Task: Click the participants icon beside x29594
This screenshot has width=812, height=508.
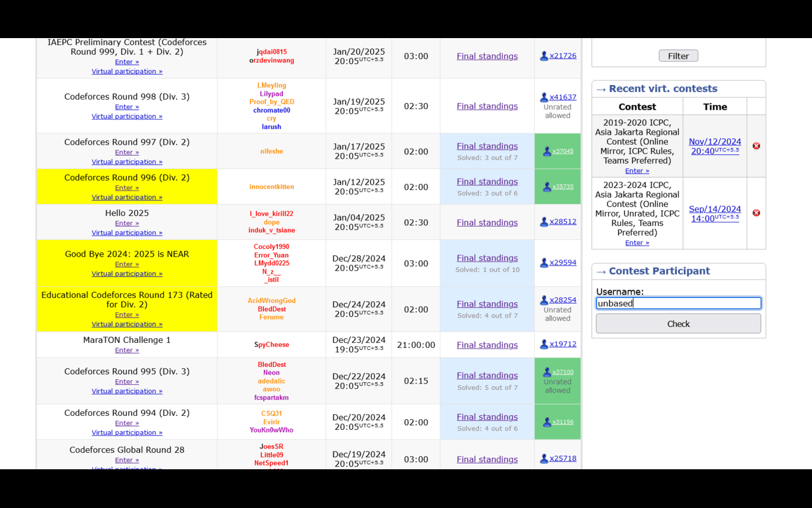Action: pyautogui.click(x=544, y=262)
